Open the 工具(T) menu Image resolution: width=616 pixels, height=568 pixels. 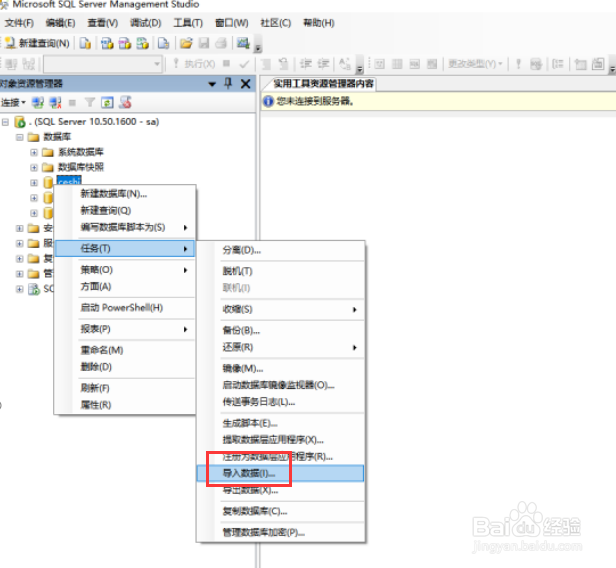tap(188, 23)
